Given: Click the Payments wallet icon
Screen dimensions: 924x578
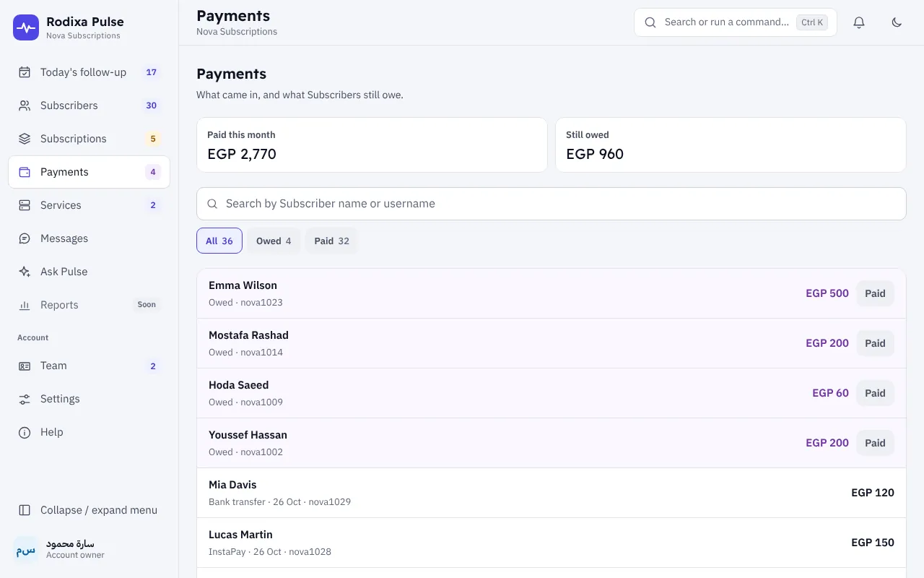Looking at the screenshot, I should tap(25, 172).
